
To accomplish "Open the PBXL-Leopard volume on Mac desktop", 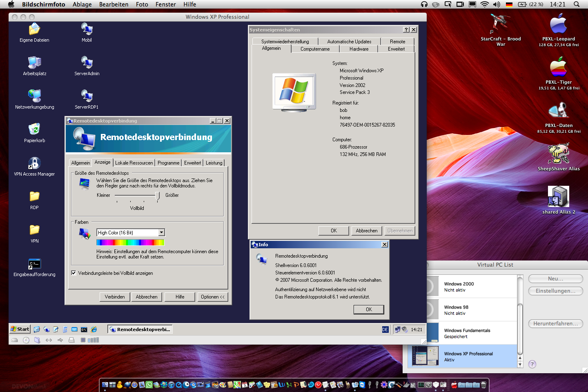I will 558,30.
